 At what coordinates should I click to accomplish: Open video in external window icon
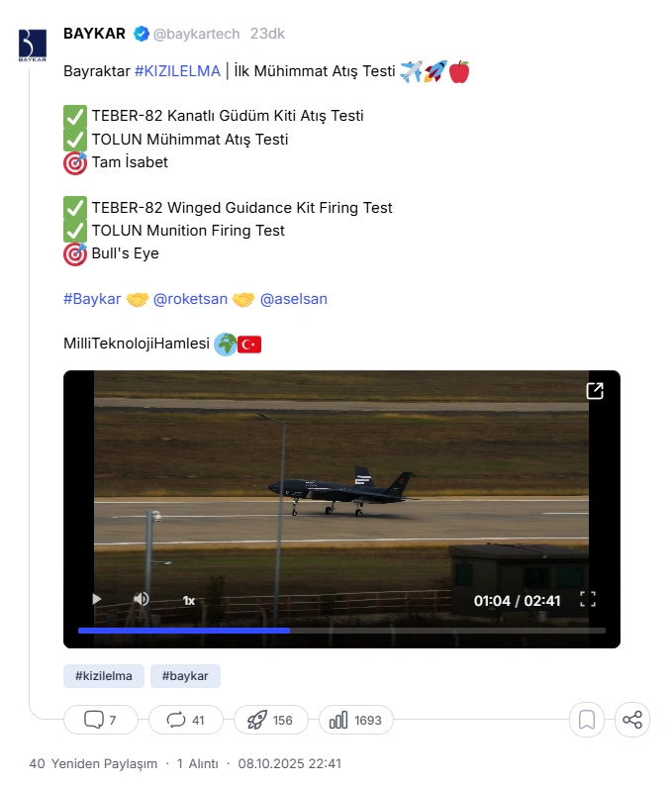click(595, 390)
